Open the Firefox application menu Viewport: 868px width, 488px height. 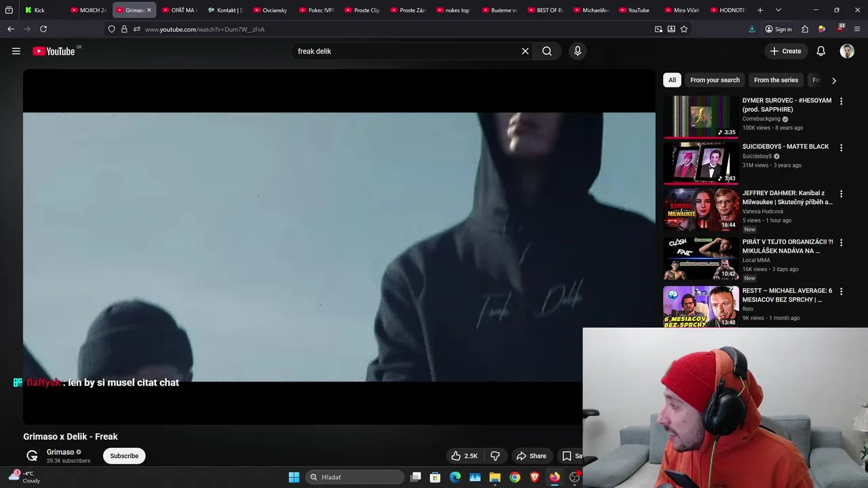pos(857,29)
